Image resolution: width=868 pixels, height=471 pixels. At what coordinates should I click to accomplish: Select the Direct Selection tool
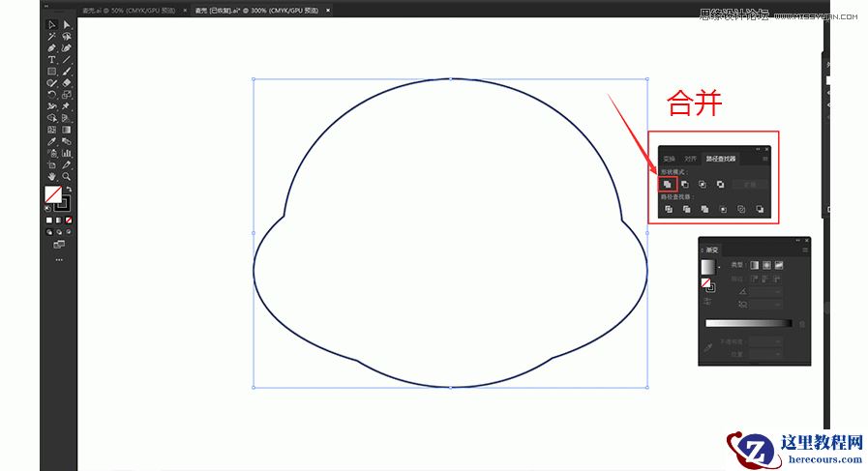tap(67, 25)
